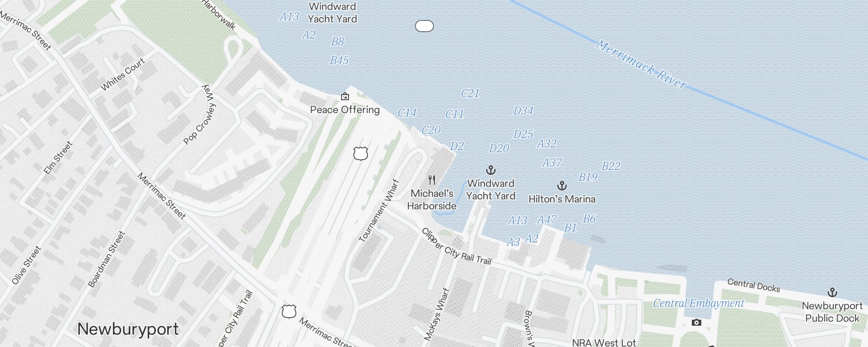Select the Michael's Harborside restaurant icon
This screenshot has width=868, height=347.
coord(432,180)
